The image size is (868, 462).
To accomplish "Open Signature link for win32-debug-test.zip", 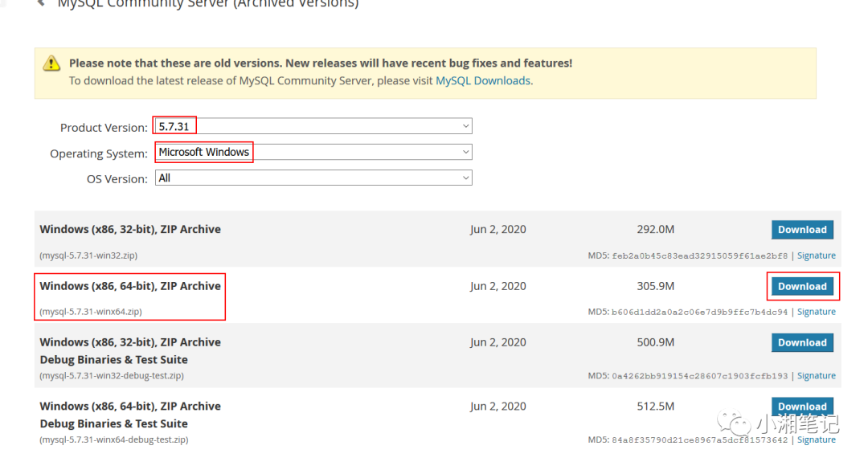I will (817, 376).
